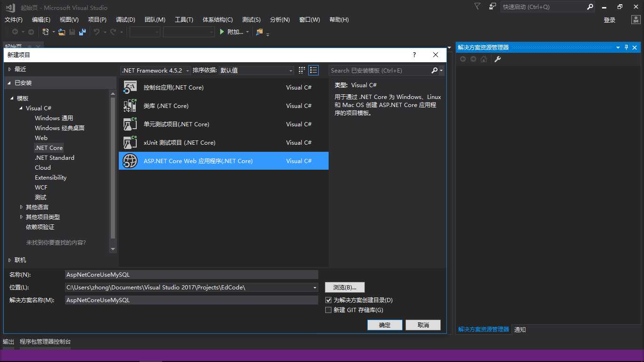Switch templates to small icons grid view

(x=302, y=70)
